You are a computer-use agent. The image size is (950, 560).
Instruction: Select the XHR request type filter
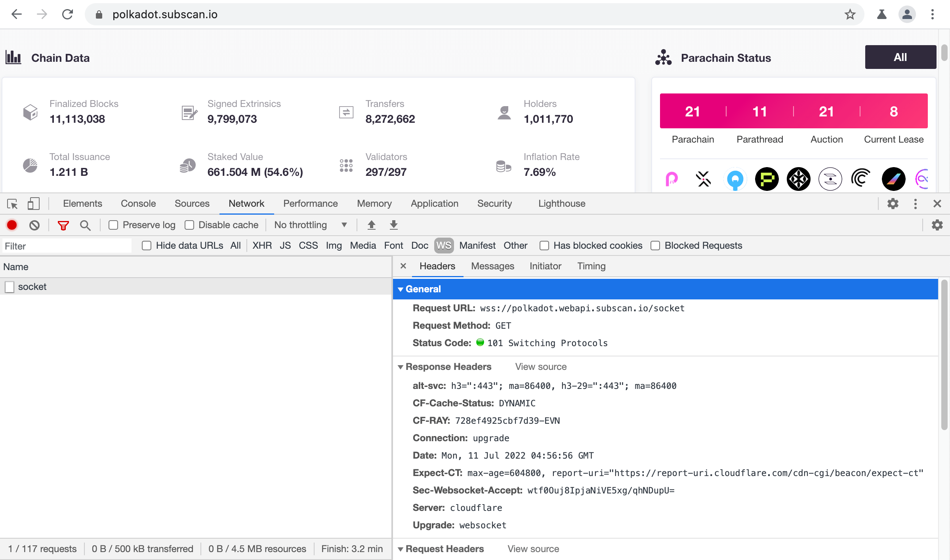click(x=262, y=246)
